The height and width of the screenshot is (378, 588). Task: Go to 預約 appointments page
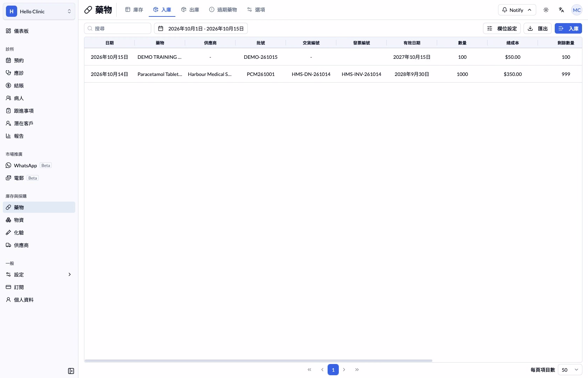(x=39, y=60)
